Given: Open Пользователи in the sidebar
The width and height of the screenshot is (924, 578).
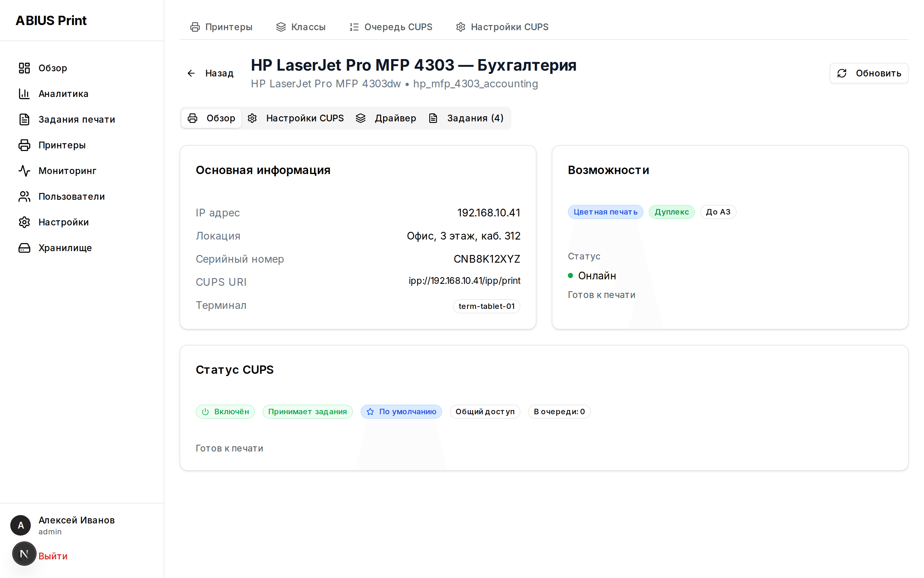Looking at the screenshot, I should [x=82, y=197].
